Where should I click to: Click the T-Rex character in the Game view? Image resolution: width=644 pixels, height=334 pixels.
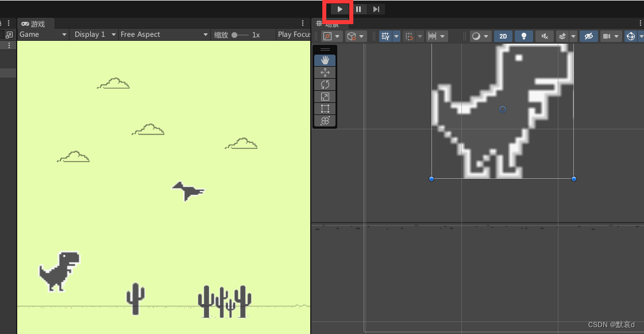[x=59, y=271]
